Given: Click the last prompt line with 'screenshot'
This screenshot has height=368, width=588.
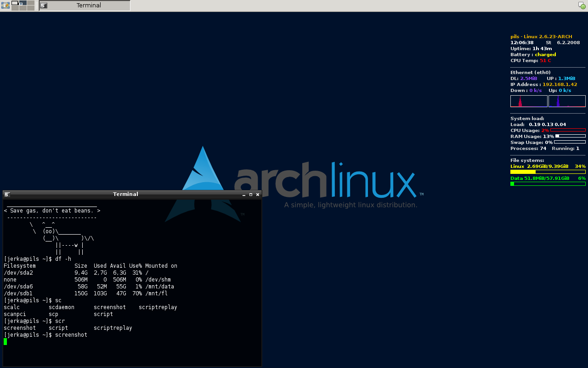Looking at the screenshot, I should tap(45, 335).
